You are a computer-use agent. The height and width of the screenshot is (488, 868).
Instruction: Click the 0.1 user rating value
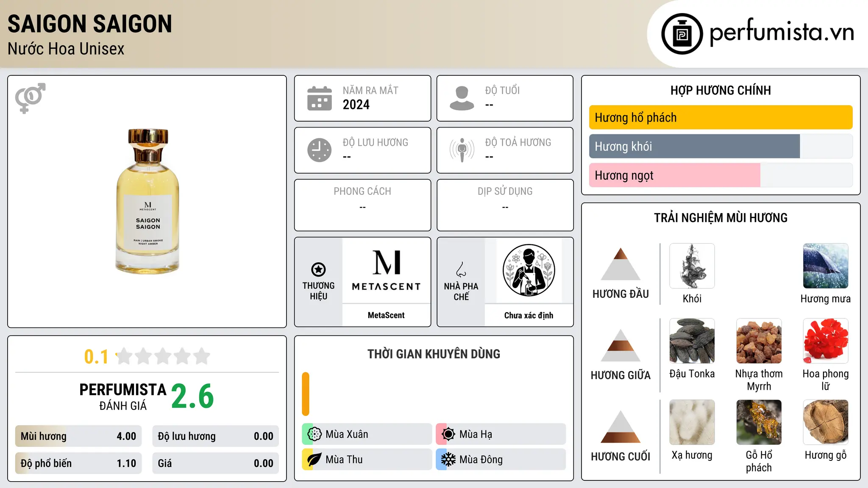pos(96,357)
